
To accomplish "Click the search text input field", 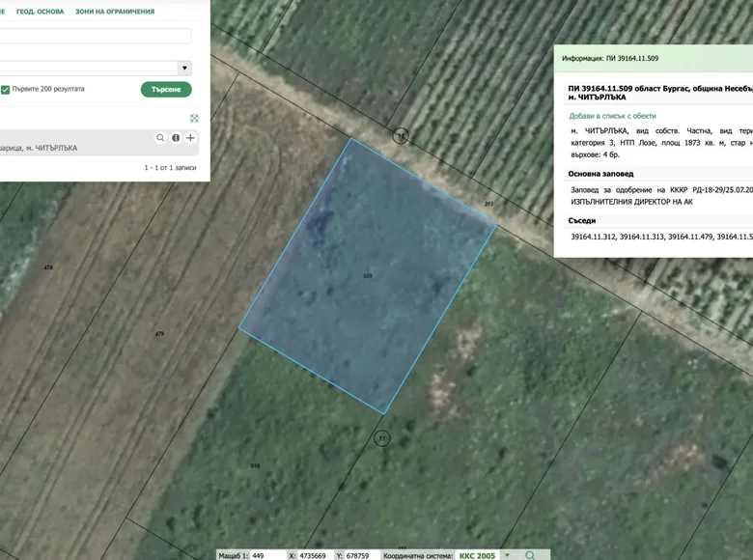I will coord(95,37).
